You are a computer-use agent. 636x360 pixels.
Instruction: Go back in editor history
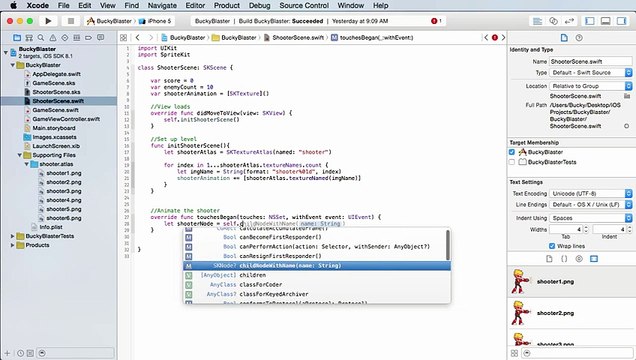[x=138, y=38]
